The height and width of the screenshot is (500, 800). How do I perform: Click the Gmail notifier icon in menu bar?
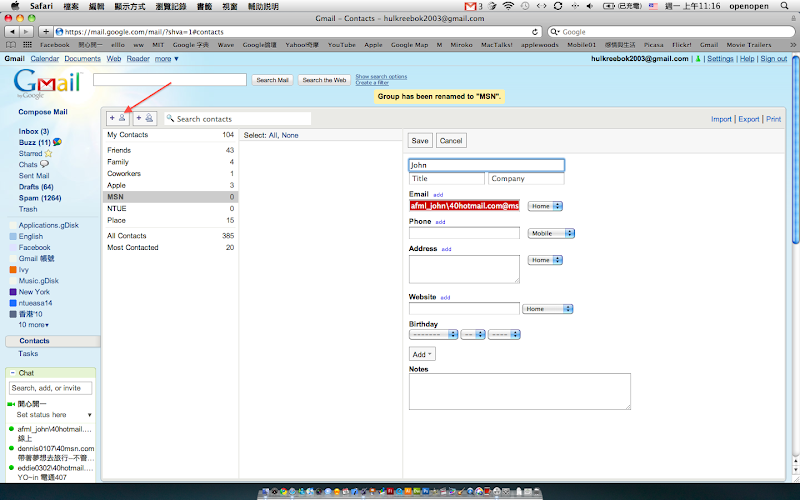click(x=470, y=6)
